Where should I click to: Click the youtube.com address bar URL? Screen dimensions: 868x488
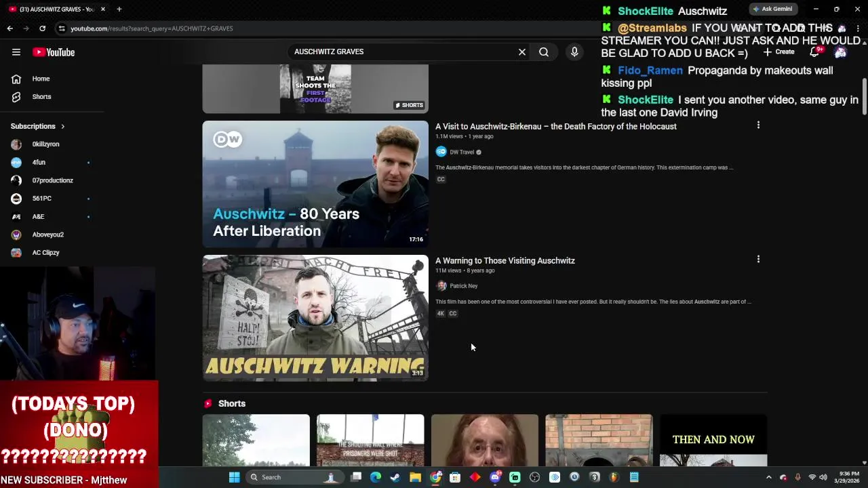(x=152, y=28)
